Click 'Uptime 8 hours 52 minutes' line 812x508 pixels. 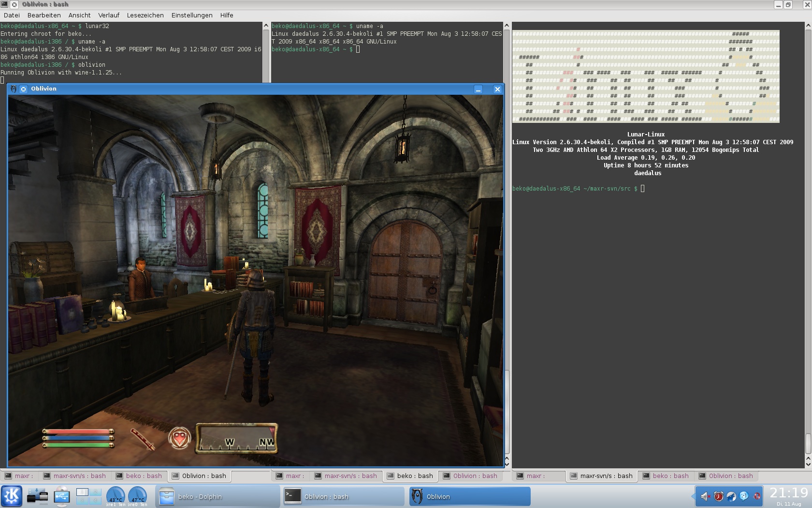(646, 165)
